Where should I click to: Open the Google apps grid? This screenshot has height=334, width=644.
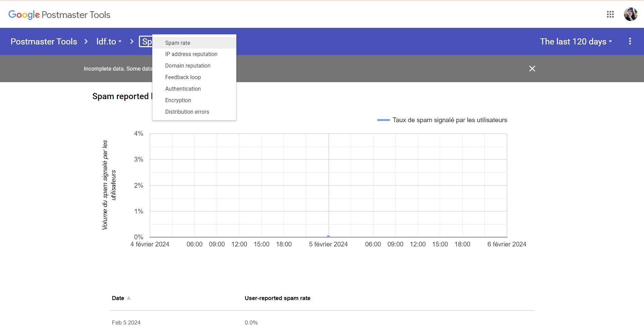click(x=610, y=14)
